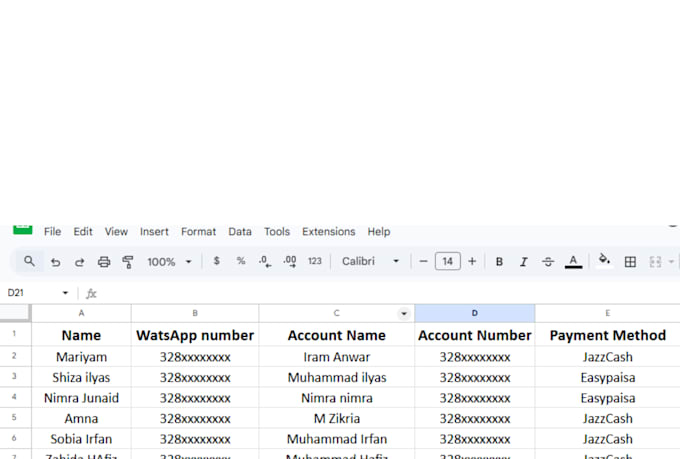This screenshot has height=459, width=680.
Task: Select the cell 'Sobia Irfan'
Action: pyautogui.click(x=81, y=439)
